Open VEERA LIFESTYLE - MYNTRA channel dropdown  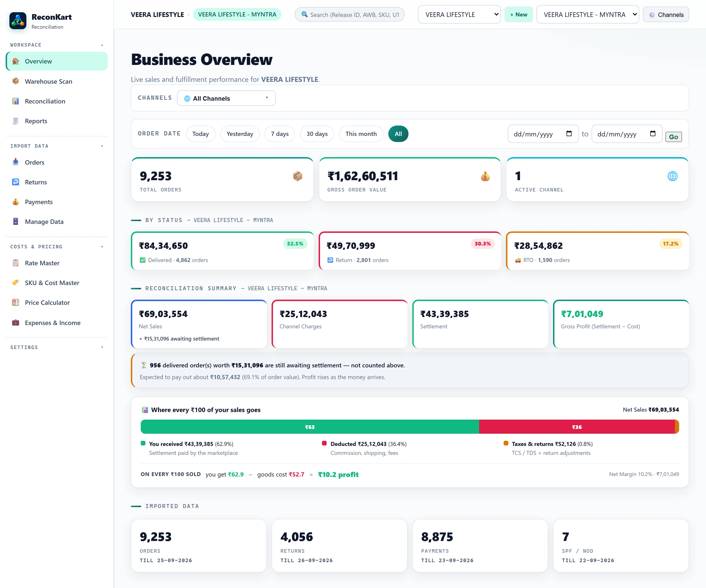pyautogui.click(x=587, y=14)
